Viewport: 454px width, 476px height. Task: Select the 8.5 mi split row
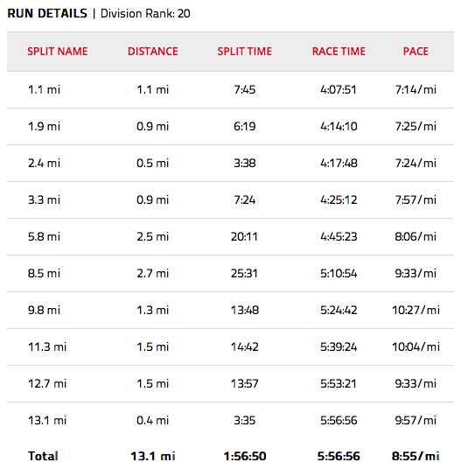point(230,274)
